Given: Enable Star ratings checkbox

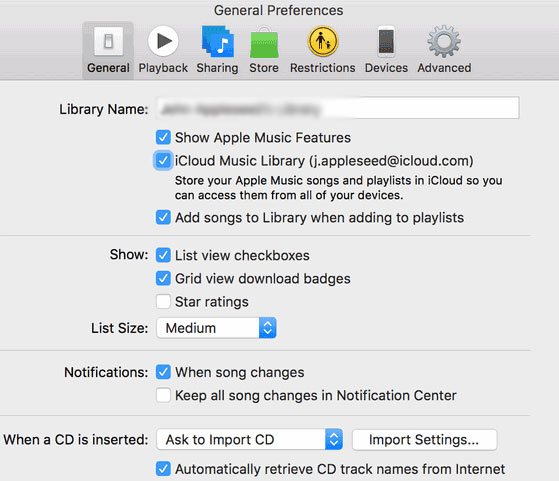Looking at the screenshot, I should pyautogui.click(x=163, y=302).
